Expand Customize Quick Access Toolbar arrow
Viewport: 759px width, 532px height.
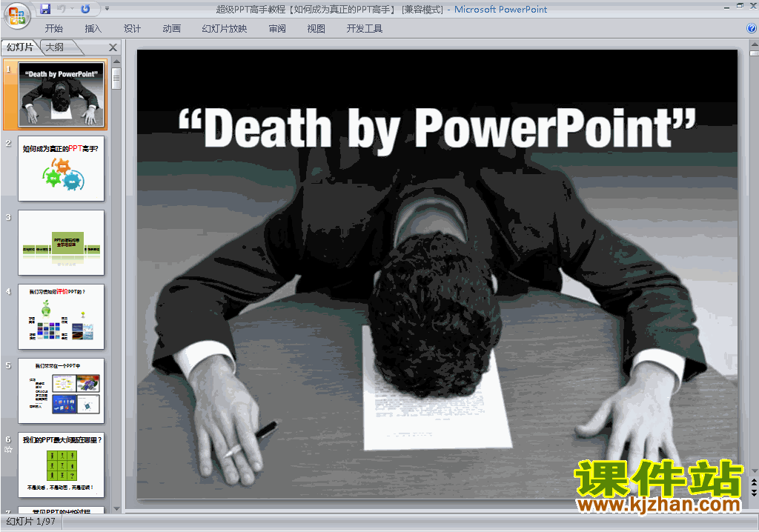coord(107,9)
